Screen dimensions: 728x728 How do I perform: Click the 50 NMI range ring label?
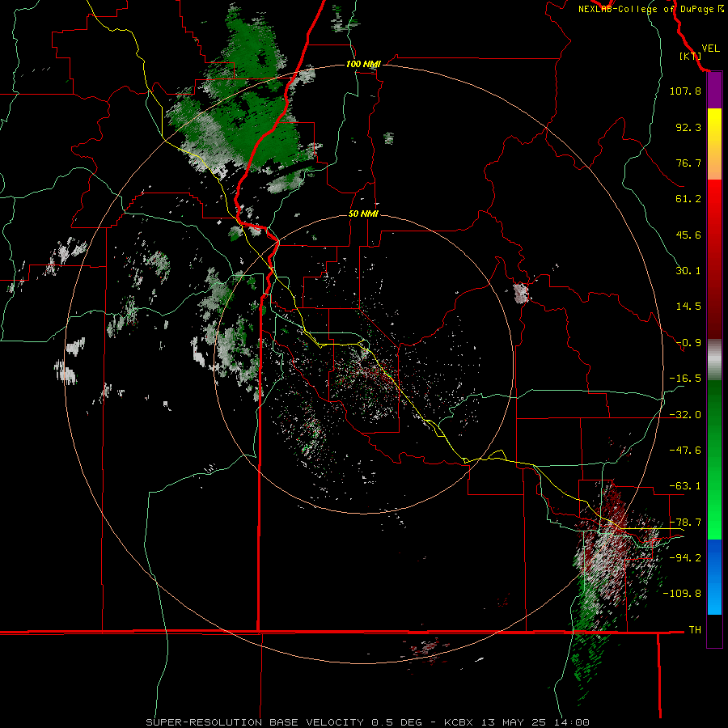click(x=363, y=214)
